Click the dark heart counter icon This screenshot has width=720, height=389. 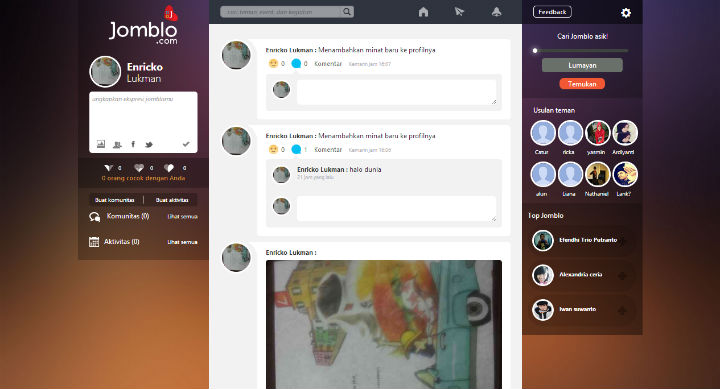(x=139, y=168)
